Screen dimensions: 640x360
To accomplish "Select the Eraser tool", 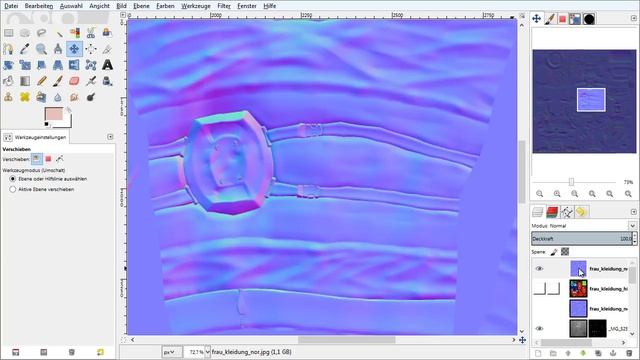I will pos(74,81).
